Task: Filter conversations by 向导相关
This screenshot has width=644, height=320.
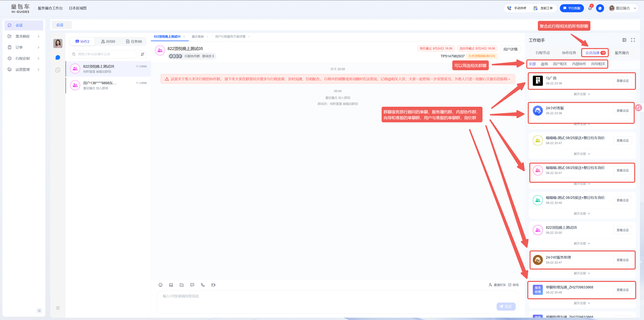Action: (598, 64)
